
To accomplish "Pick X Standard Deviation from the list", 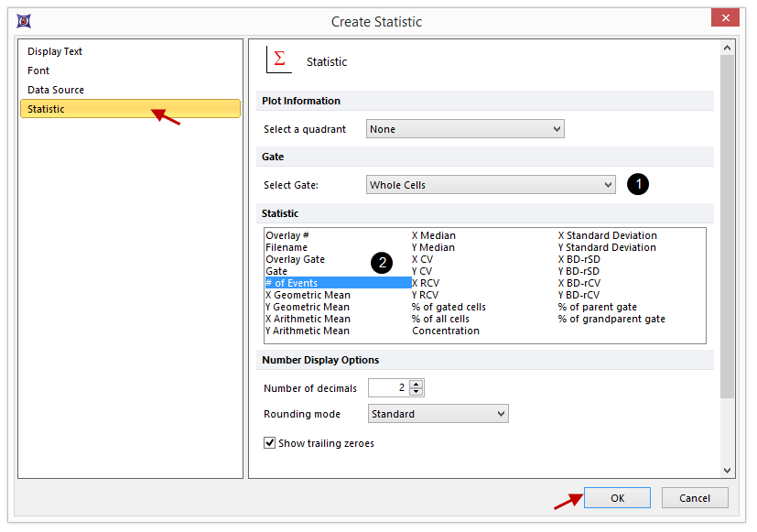I will [x=607, y=235].
